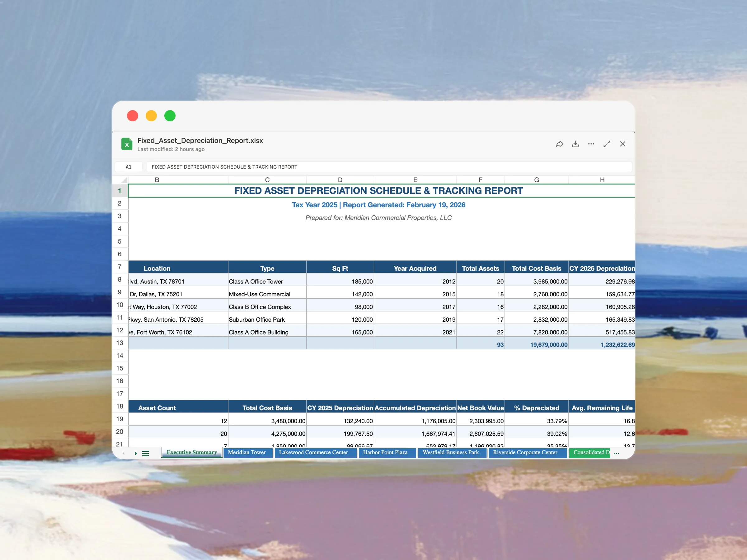The height and width of the screenshot is (560, 747).
Task: Switch to Meridian Tower sheet
Action: [247, 452]
